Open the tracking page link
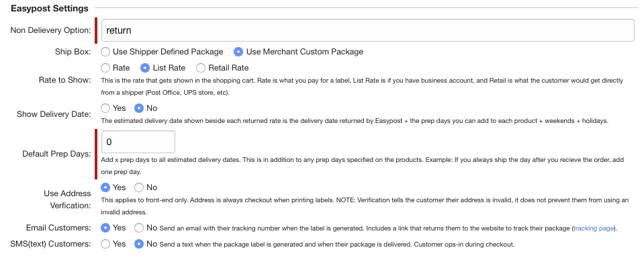 point(594,228)
